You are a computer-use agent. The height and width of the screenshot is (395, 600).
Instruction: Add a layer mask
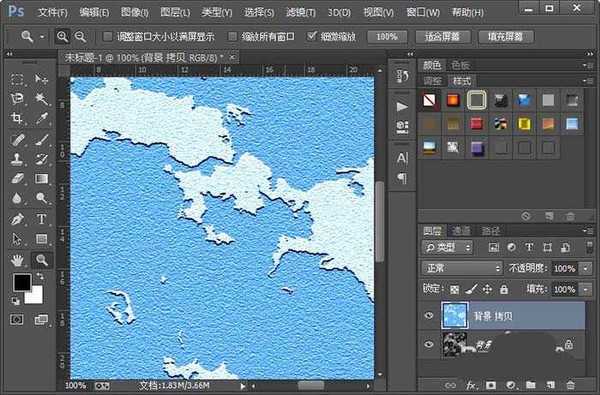(491, 385)
